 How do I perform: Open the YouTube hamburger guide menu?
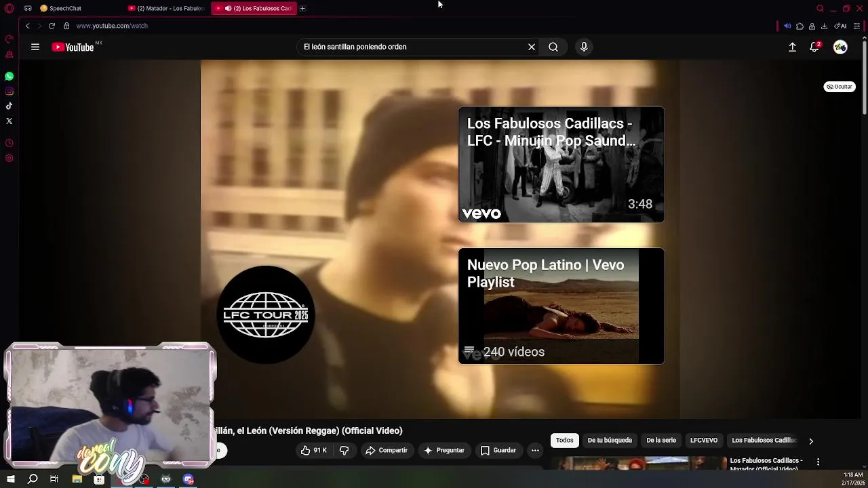point(35,47)
